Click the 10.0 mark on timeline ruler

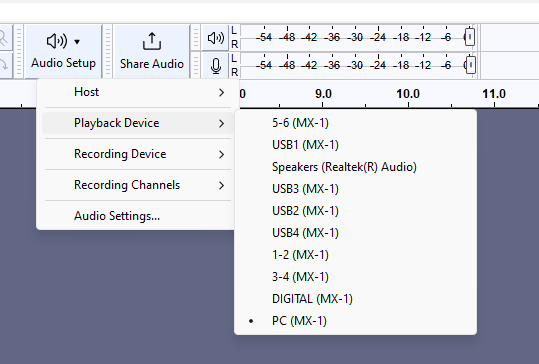(408, 94)
